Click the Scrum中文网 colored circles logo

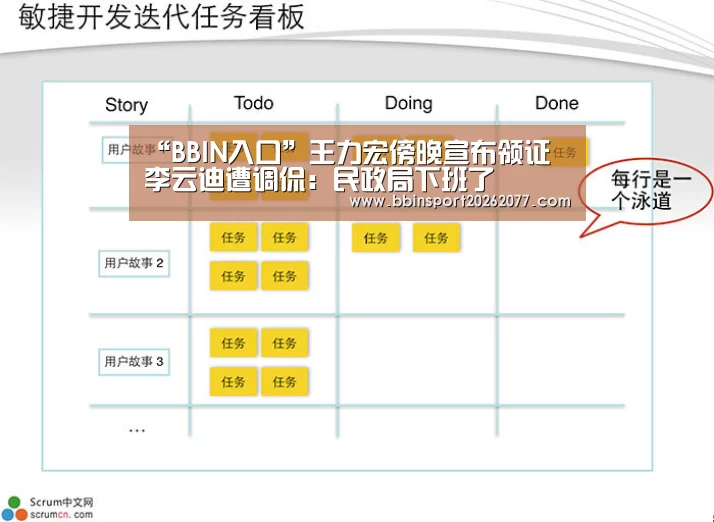[x=14, y=509]
